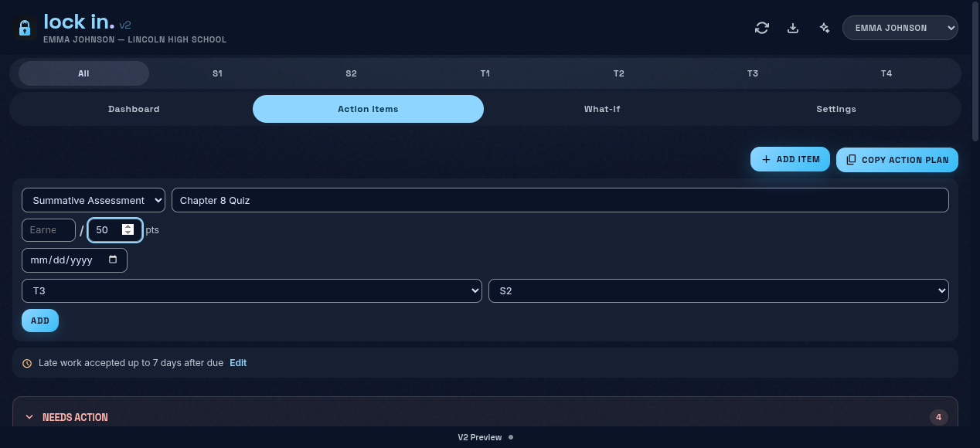Open the S2 semester dropdown

click(719, 290)
